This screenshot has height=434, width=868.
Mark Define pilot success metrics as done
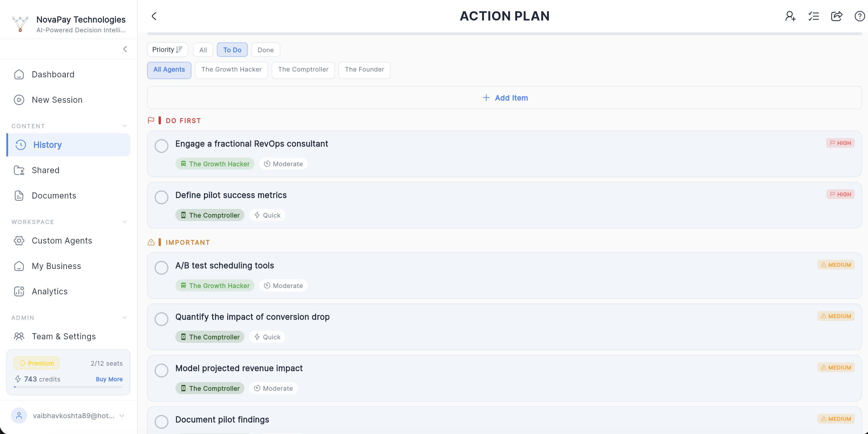[x=161, y=197]
